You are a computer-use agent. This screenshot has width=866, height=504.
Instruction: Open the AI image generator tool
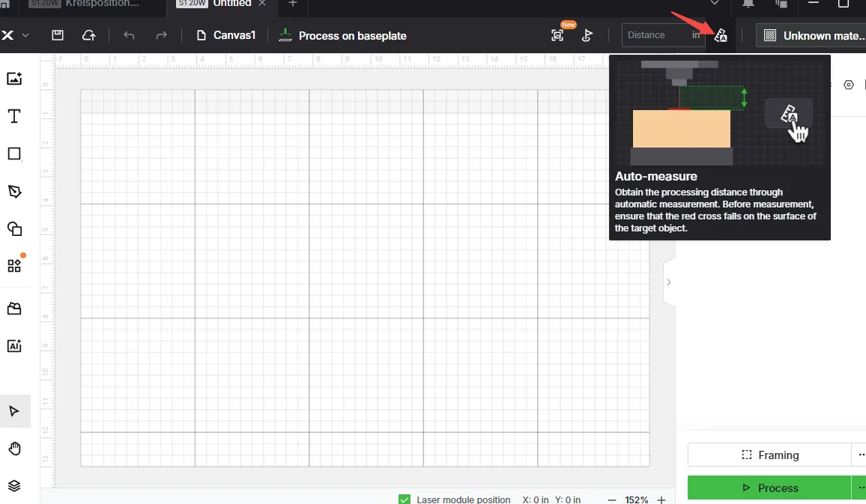pyautogui.click(x=14, y=346)
